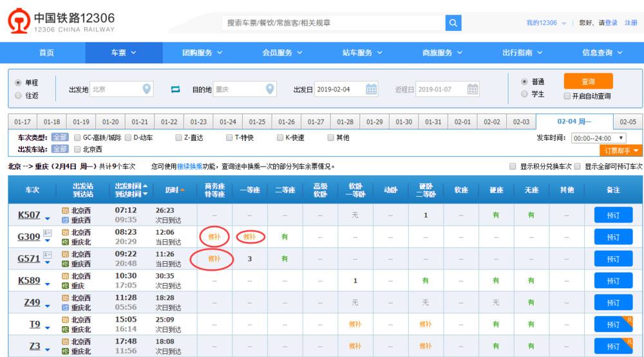The height and width of the screenshot is (357, 644).
Task: Expand T9 train stop details arrow
Action: tap(47, 328)
